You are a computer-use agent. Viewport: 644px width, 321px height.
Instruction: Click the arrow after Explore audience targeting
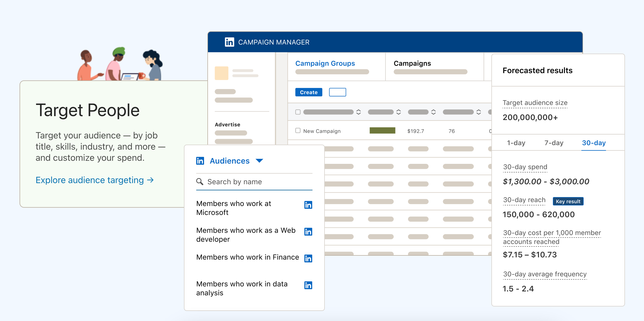pyautogui.click(x=150, y=180)
